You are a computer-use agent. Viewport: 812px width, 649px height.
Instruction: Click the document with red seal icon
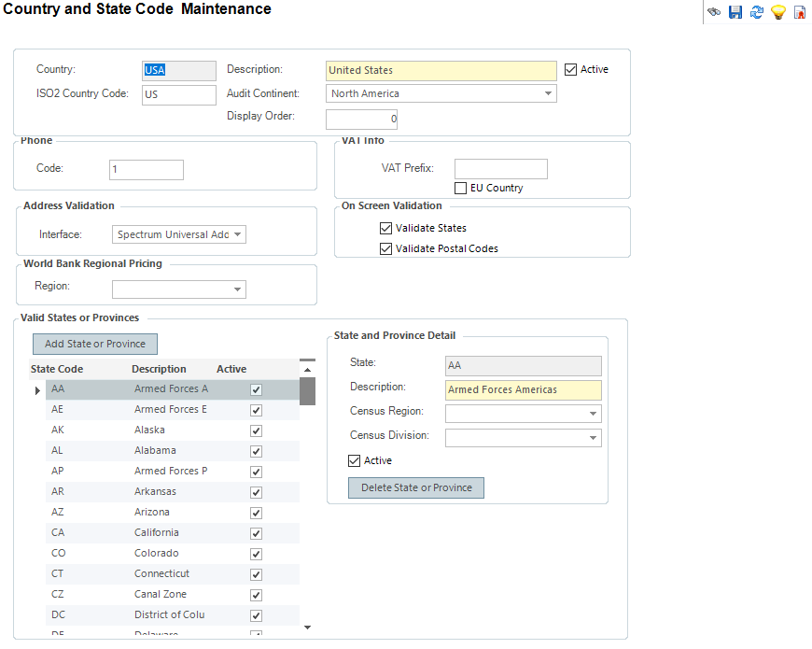coord(800,12)
